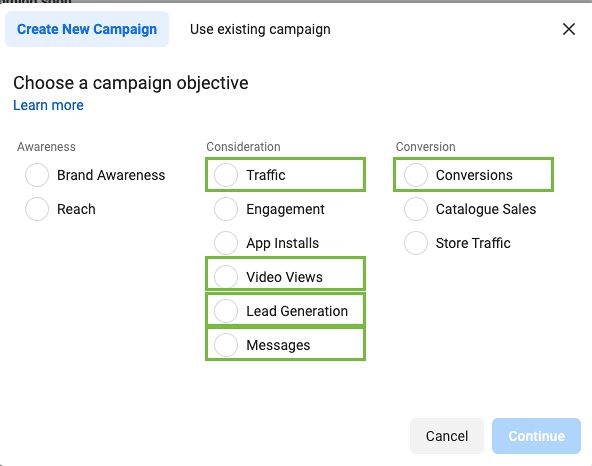This screenshot has width=592, height=466.
Task: Choose the Video Views objective
Action: (x=226, y=277)
